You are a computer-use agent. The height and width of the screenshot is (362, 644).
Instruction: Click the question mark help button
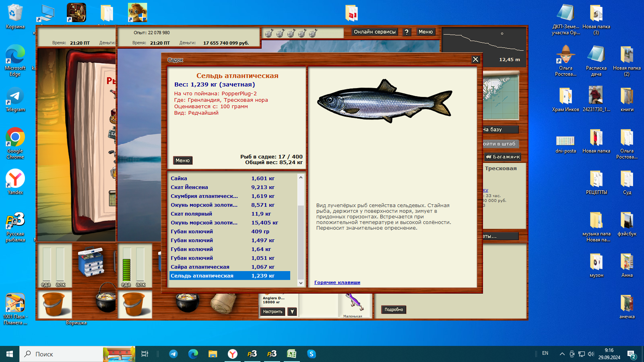[x=407, y=32]
